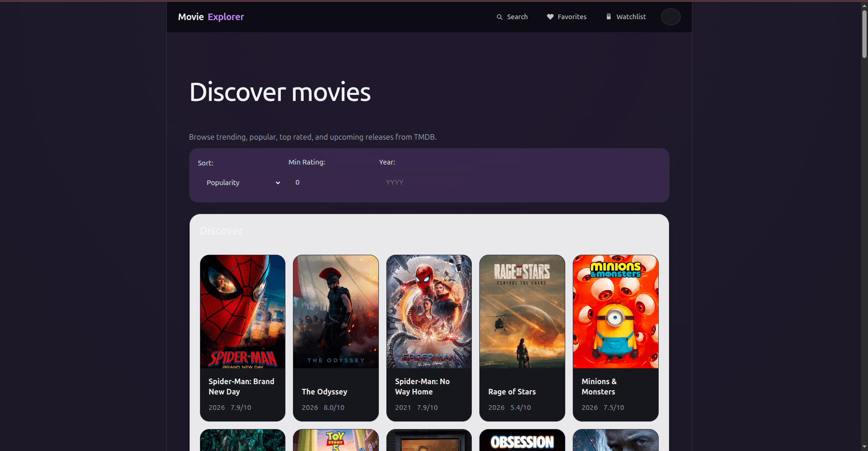The height and width of the screenshot is (451, 868).
Task: Select 'The Odyssey' title text
Action: [x=324, y=392]
